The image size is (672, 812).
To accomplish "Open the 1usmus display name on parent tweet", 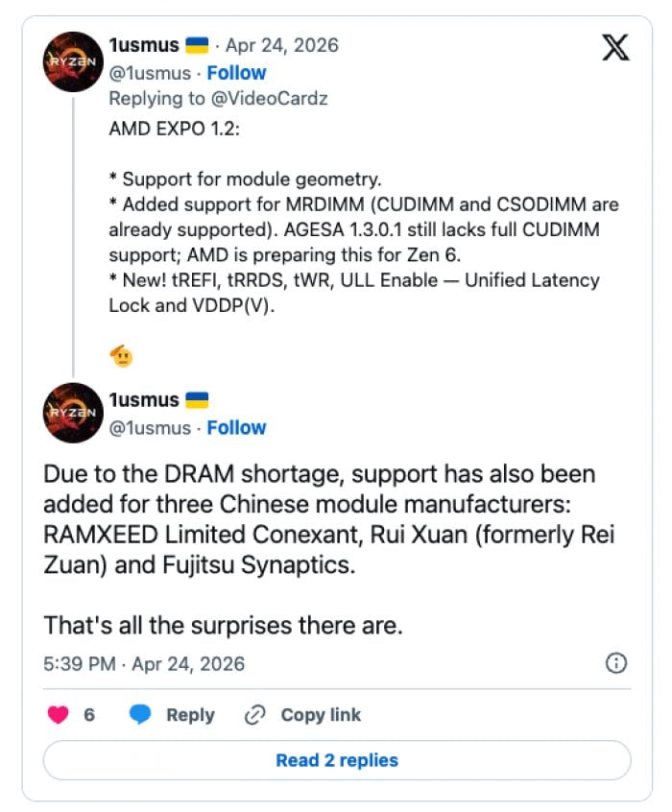I will coord(142,45).
